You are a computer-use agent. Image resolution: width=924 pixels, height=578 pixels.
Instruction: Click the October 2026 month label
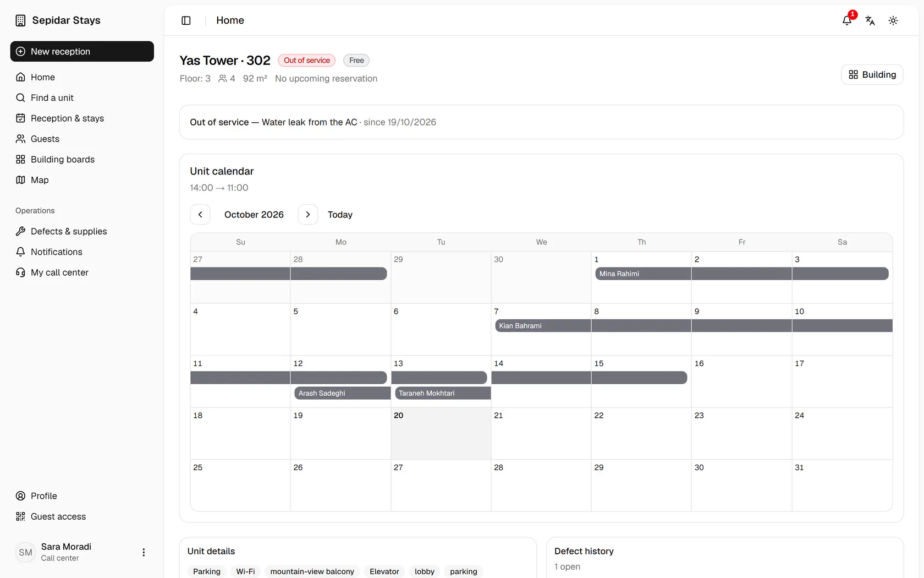coord(254,215)
